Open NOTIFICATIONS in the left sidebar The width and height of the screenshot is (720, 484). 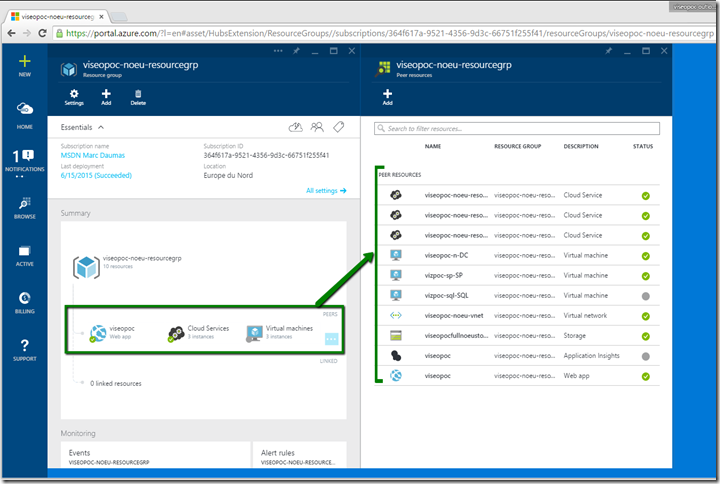(x=24, y=162)
